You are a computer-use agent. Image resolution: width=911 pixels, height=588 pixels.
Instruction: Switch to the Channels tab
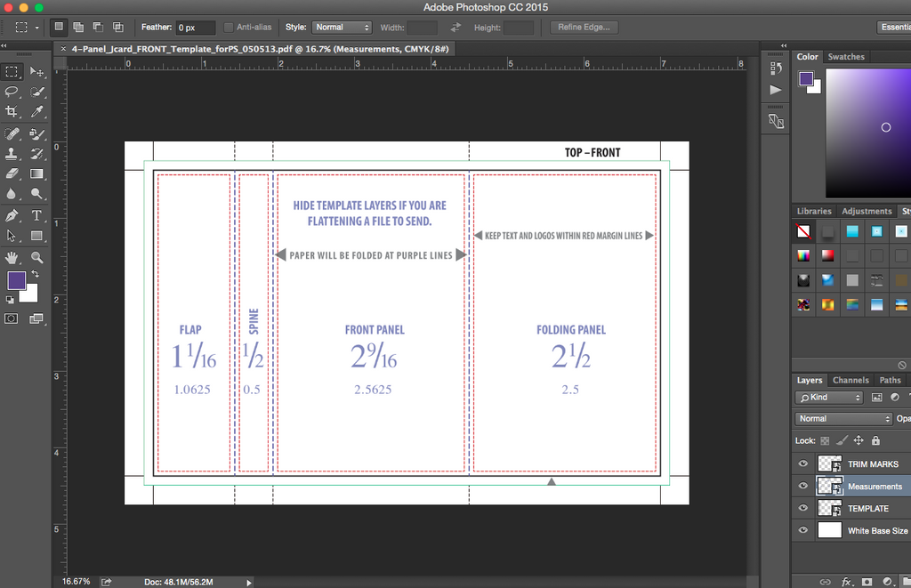pyautogui.click(x=851, y=380)
